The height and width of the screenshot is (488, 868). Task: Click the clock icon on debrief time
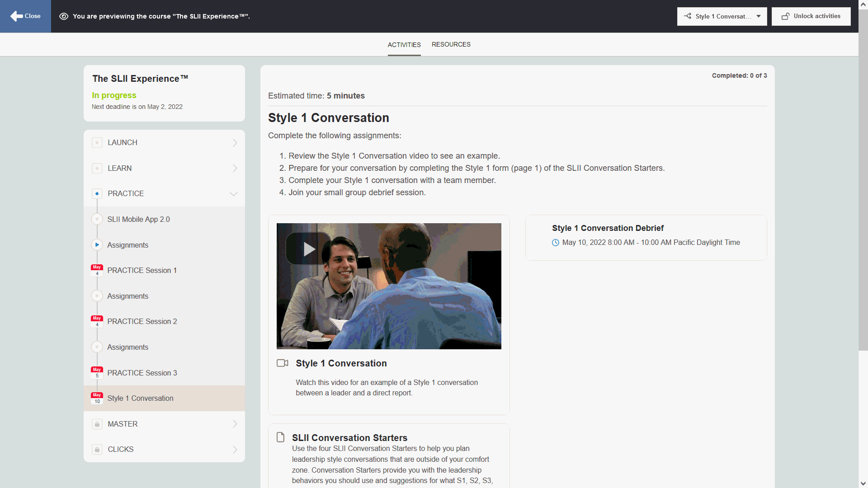click(555, 243)
